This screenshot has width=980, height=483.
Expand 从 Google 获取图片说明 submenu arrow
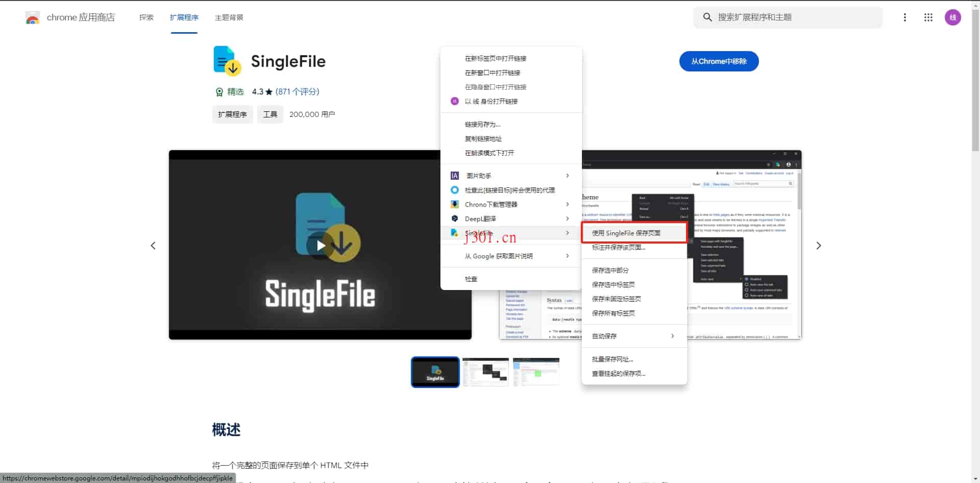tap(568, 256)
